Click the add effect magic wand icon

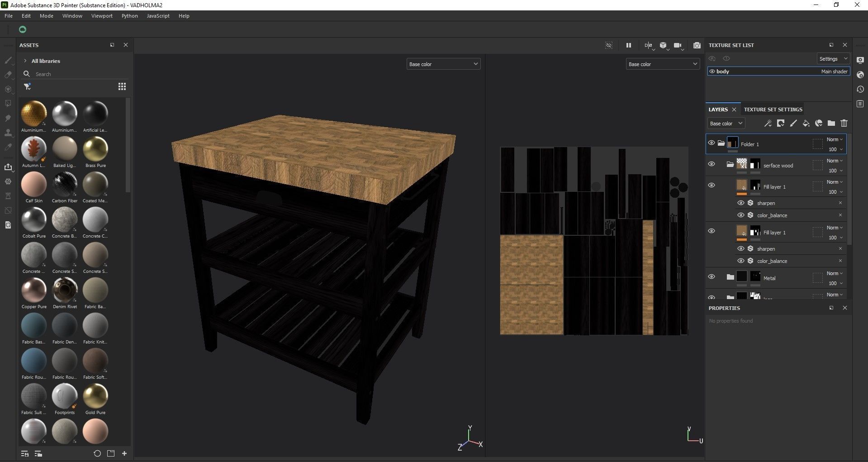pyautogui.click(x=768, y=123)
